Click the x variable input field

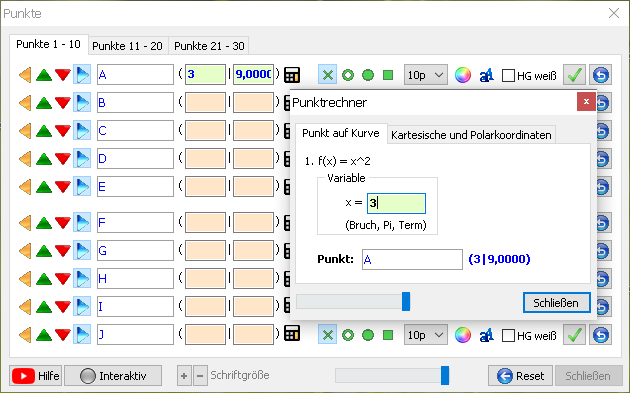[x=396, y=203]
